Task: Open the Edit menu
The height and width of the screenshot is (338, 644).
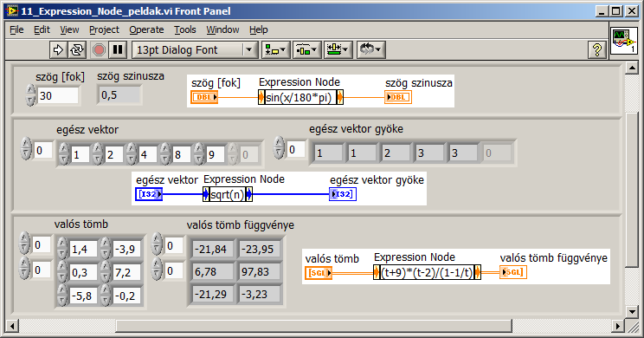Action: (x=42, y=29)
